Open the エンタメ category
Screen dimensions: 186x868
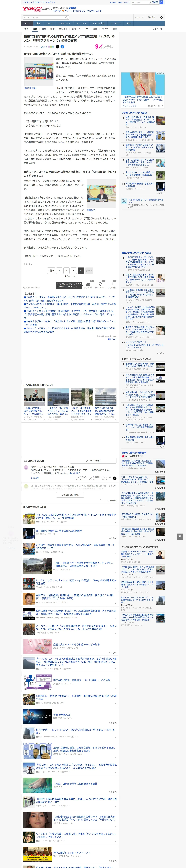click(63, 29)
